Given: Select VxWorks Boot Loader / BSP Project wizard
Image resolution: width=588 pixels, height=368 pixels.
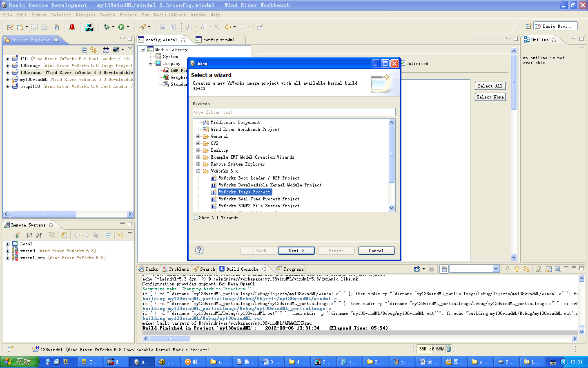Looking at the screenshot, I should pyautogui.click(x=259, y=178).
